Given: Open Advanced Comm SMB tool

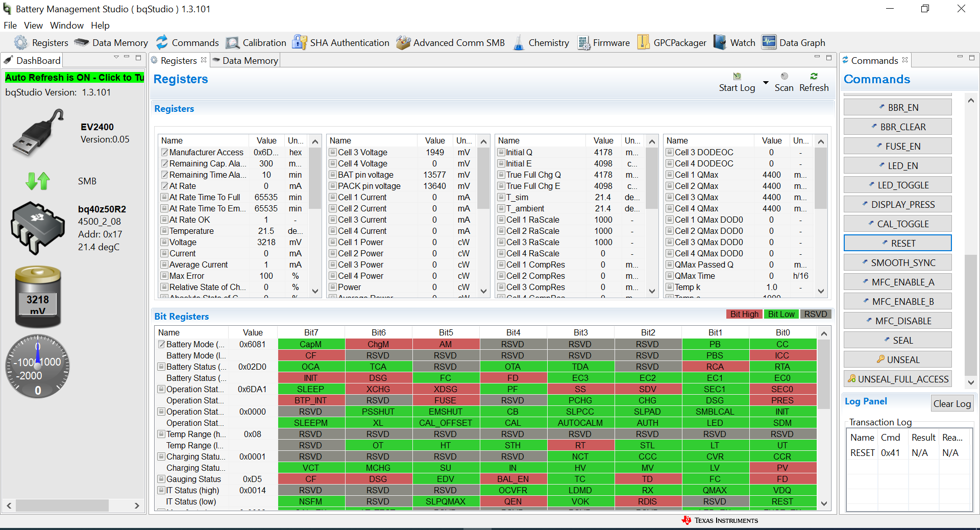Looking at the screenshot, I should pos(450,43).
